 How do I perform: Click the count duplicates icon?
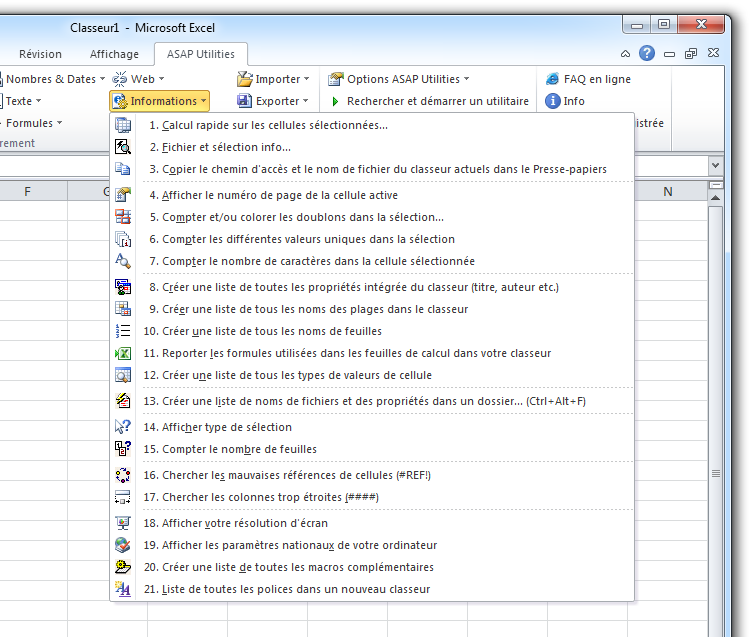123,217
